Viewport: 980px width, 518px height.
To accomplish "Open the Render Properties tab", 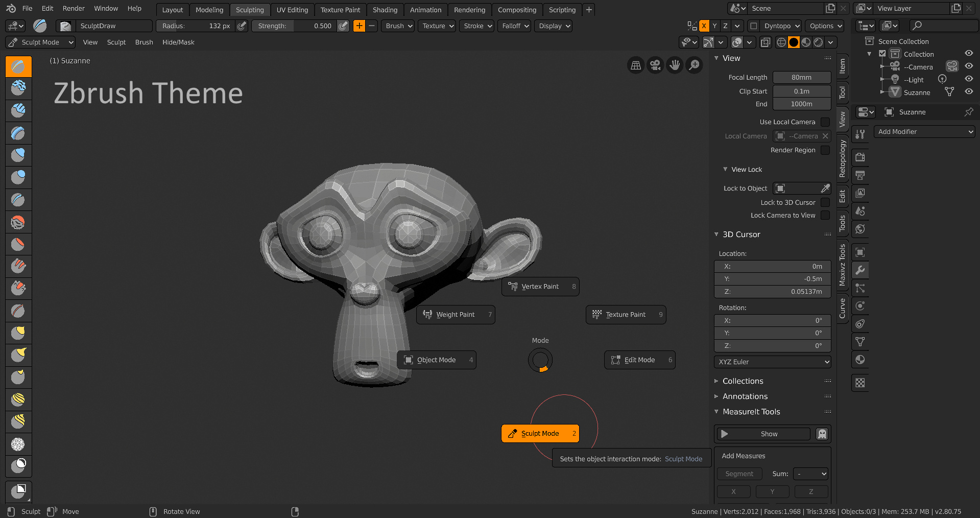I will pyautogui.click(x=860, y=157).
